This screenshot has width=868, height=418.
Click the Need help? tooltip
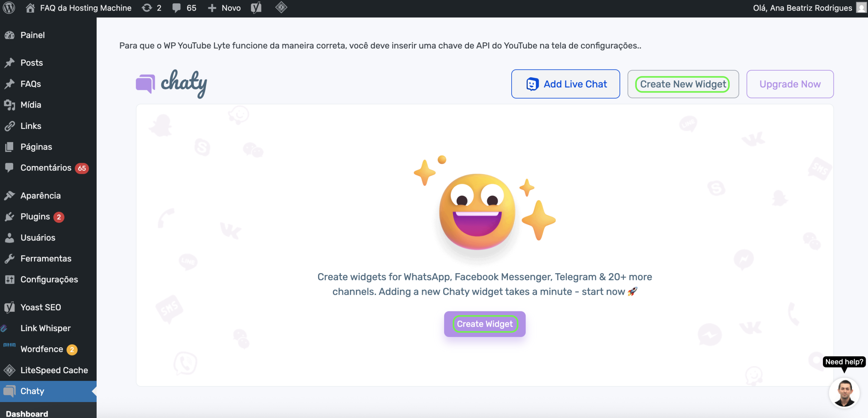(844, 362)
